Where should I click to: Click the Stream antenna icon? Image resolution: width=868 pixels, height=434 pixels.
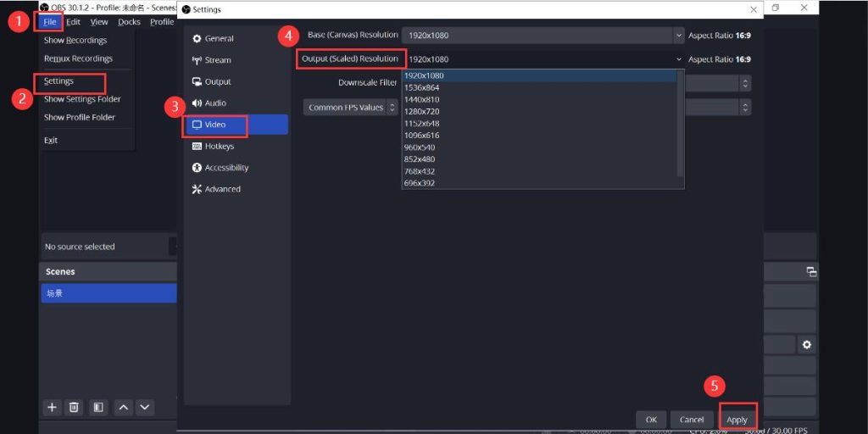coord(197,60)
